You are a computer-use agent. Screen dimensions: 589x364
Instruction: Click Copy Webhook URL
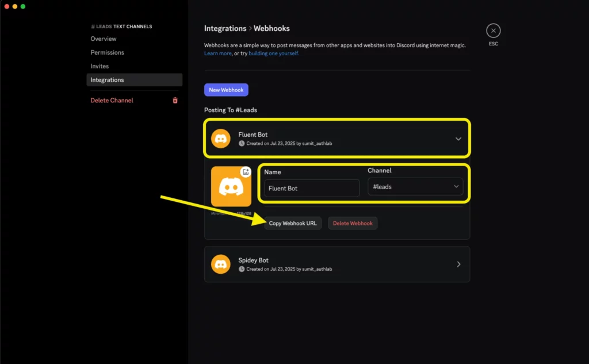tap(292, 223)
